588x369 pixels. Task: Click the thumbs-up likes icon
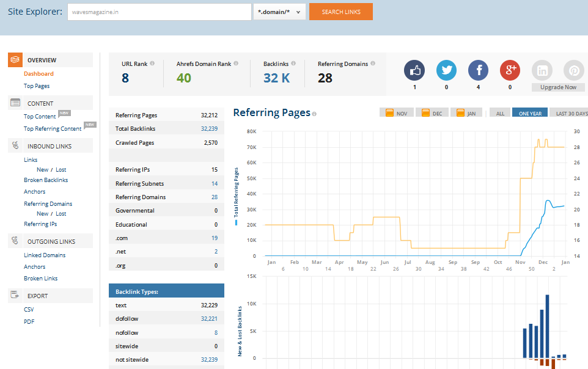click(414, 70)
